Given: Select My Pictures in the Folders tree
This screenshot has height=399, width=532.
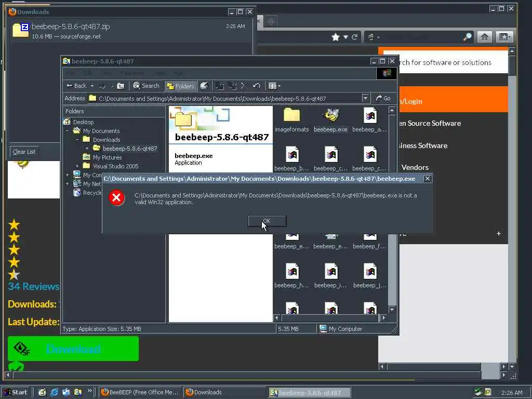Looking at the screenshot, I should click(107, 157).
